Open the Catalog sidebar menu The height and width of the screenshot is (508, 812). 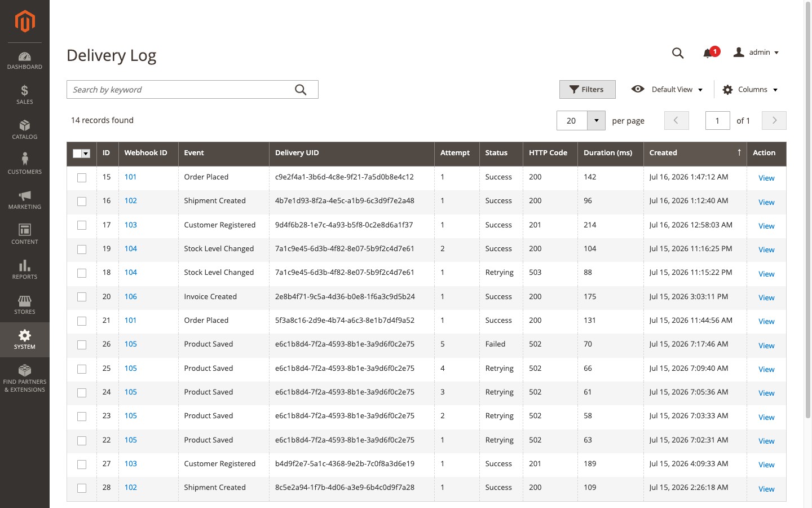[x=25, y=130]
